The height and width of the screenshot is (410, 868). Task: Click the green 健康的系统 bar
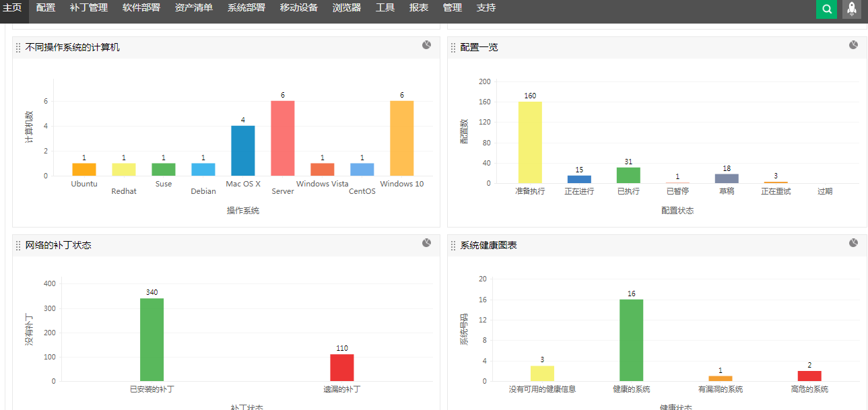click(x=632, y=340)
